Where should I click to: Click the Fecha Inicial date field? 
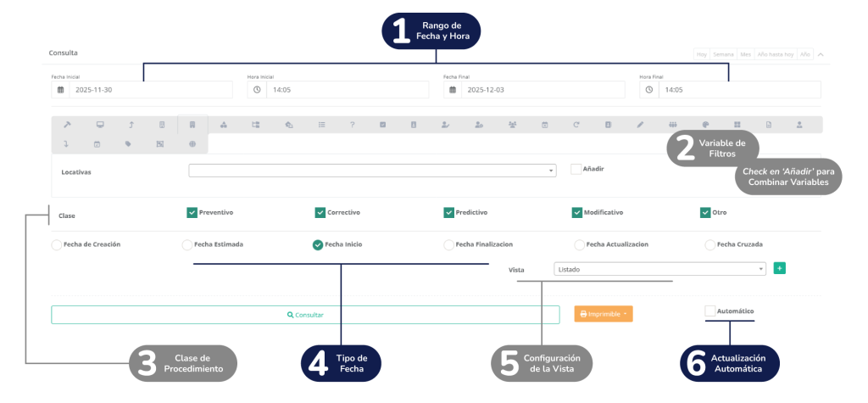click(150, 90)
